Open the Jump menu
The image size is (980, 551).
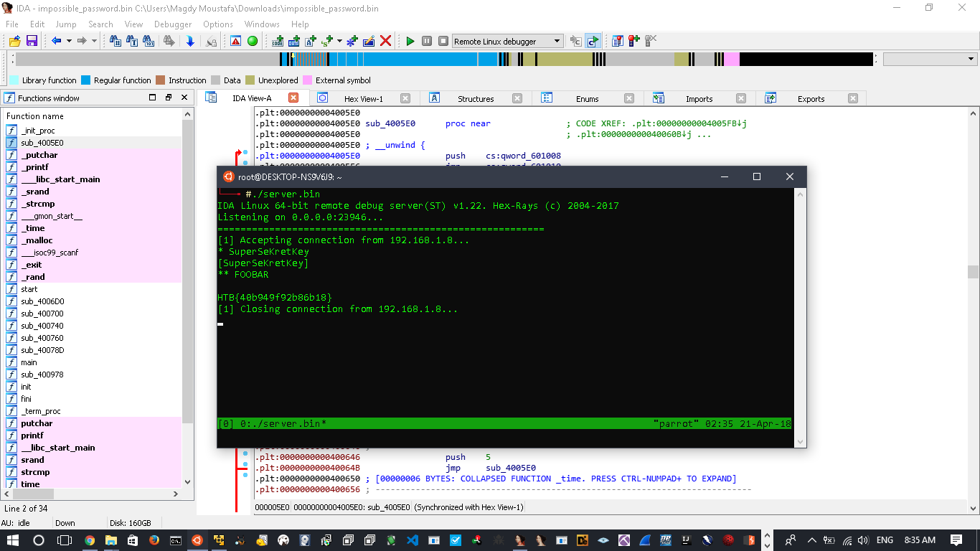coord(66,24)
